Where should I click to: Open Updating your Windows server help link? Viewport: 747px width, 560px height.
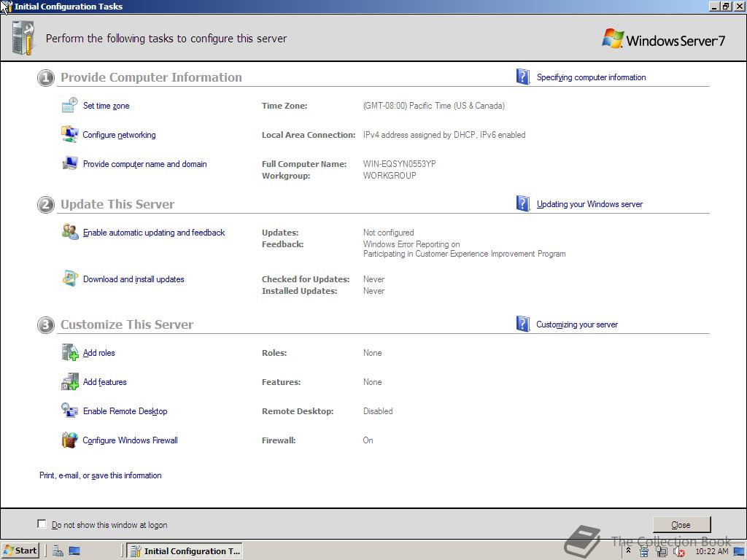tap(589, 204)
